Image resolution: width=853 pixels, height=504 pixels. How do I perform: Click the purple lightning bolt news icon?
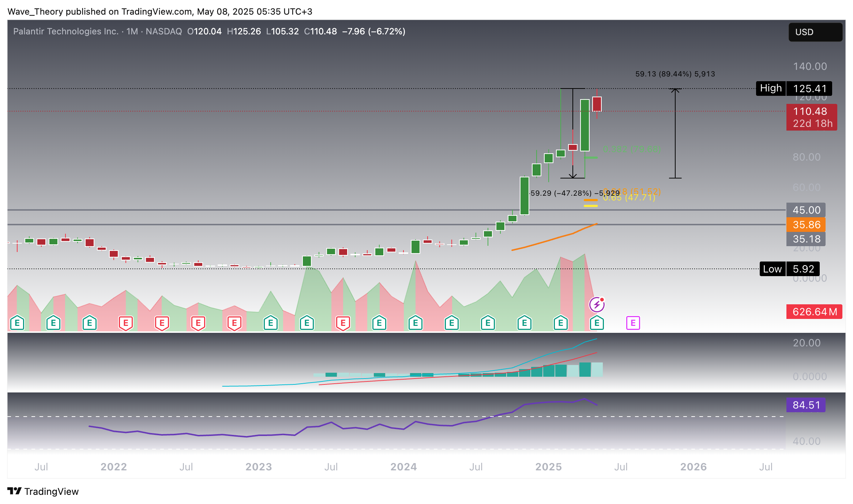(x=597, y=304)
